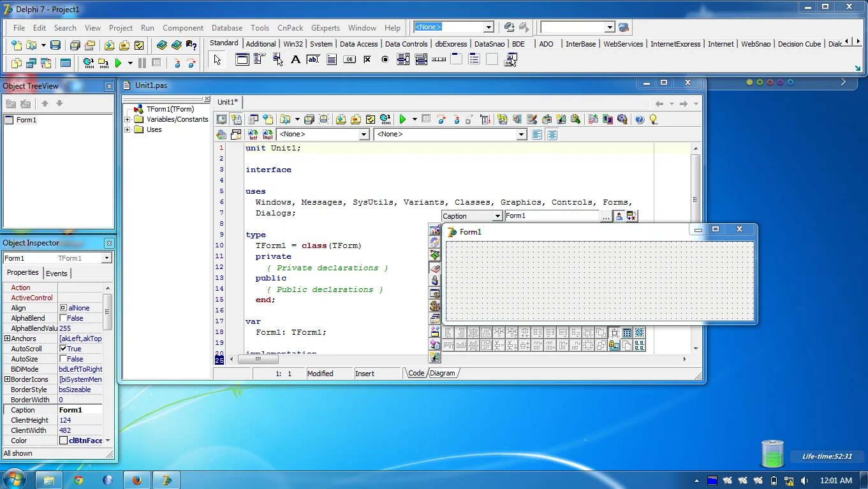Expand the Anchors property

tap(7, 339)
